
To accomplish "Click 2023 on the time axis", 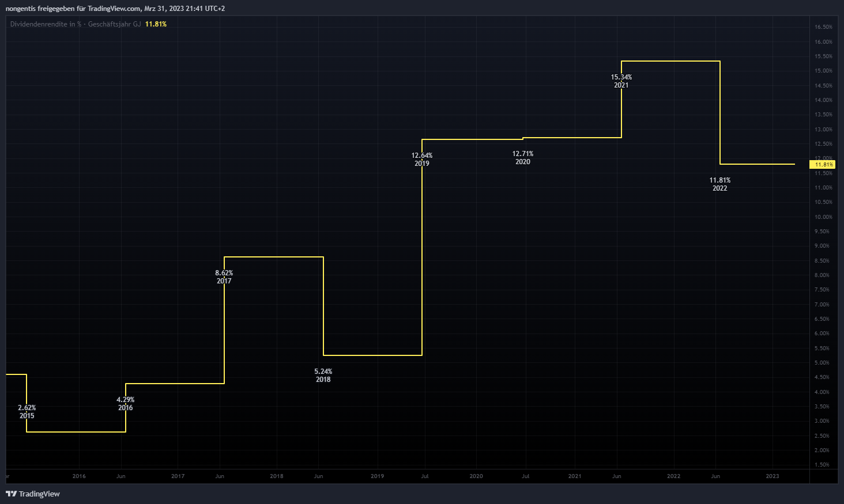I will [x=772, y=476].
